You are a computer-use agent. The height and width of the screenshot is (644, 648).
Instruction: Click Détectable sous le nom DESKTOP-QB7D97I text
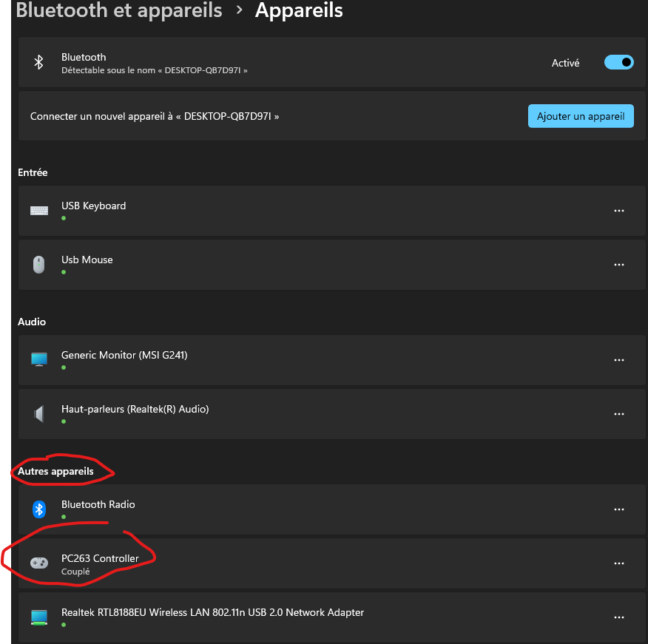click(154, 70)
